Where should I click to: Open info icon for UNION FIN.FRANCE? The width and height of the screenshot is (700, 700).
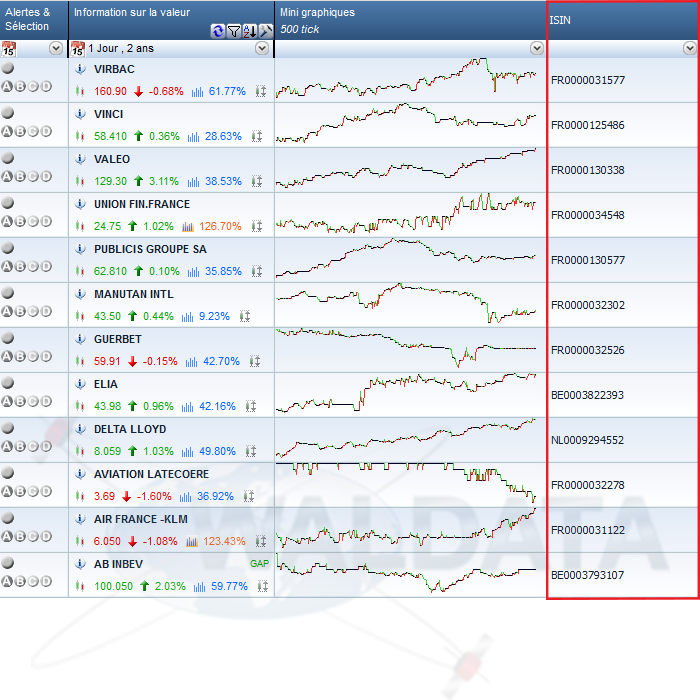coord(80,204)
